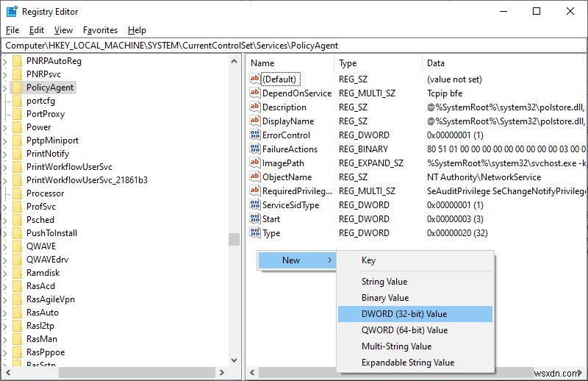Viewport: 588px width, 381px height.
Task: Click the DWORD icon beside Start value
Action: [254, 218]
